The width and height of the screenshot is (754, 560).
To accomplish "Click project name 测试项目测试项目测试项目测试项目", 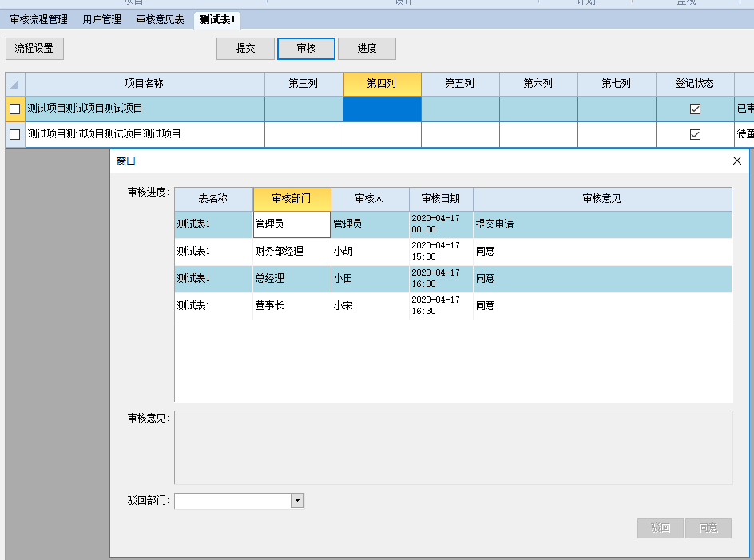I will coord(145,134).
